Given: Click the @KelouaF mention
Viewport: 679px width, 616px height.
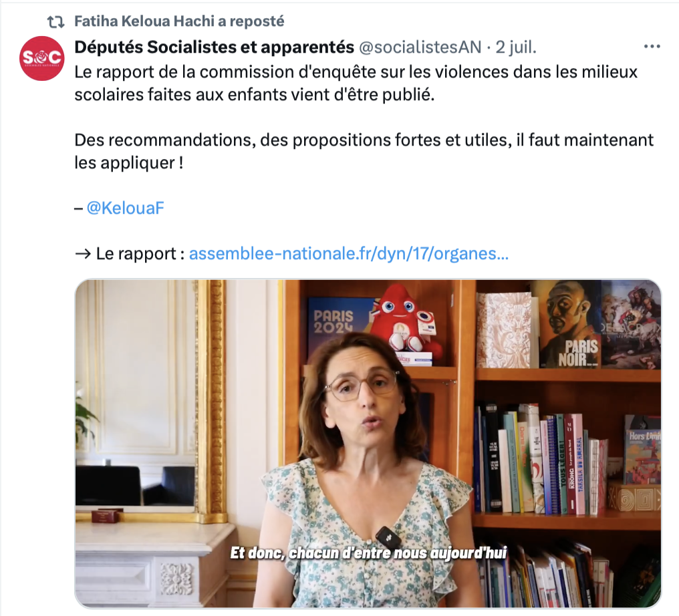Looking at the screenshot, I should (x=125, y=208).
